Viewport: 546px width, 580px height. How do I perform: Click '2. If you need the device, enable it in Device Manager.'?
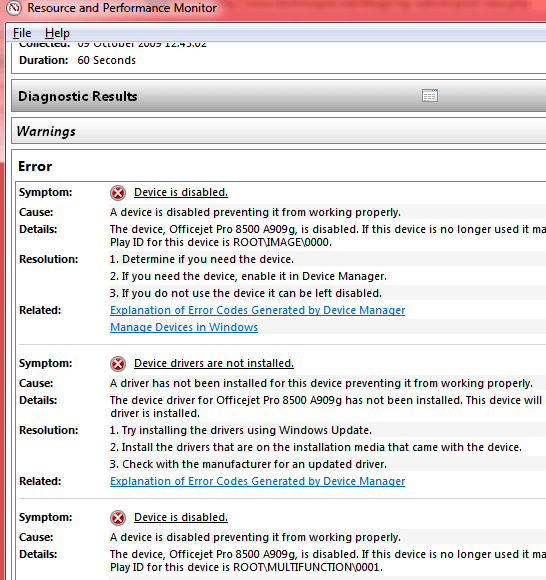[x=248, y=276]
